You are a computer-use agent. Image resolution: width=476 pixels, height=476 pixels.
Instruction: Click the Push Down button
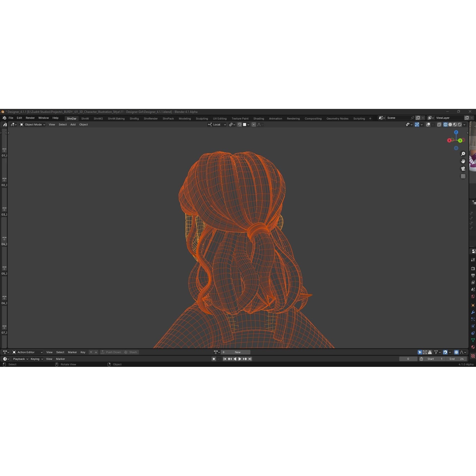113,352
